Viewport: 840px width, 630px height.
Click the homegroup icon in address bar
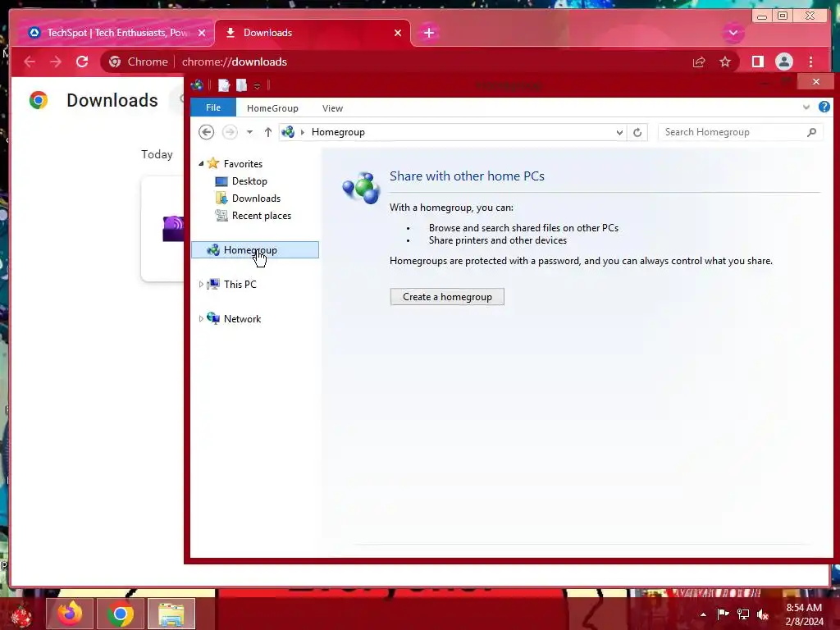click(x=288, y=132)
